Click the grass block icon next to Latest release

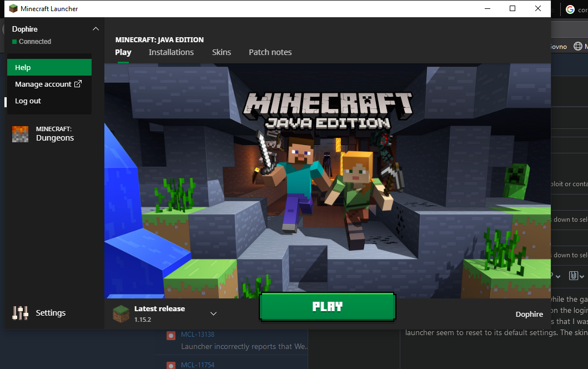pyautogui.click(x=120, y=314)
